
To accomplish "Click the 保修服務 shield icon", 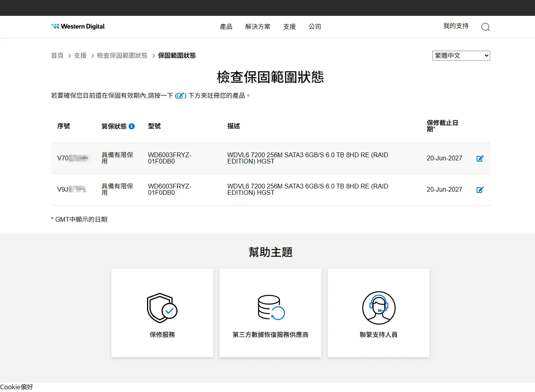I will (162, 308).
